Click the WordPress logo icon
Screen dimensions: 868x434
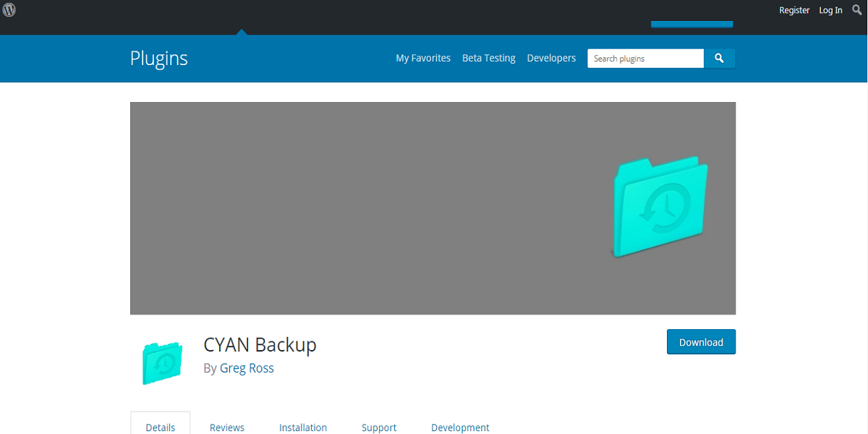point(9,10)
